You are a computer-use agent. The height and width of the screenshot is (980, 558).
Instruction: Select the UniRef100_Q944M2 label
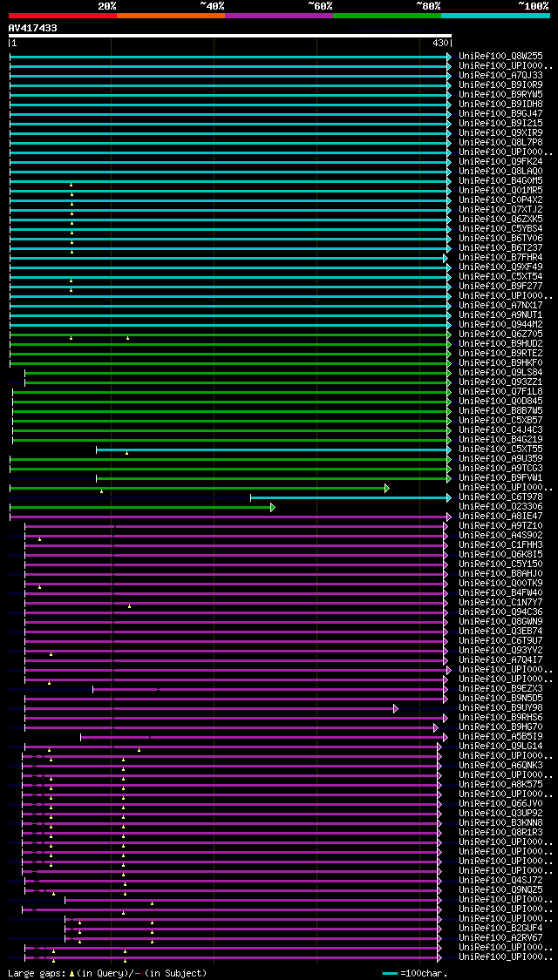[x=500, y=324]
